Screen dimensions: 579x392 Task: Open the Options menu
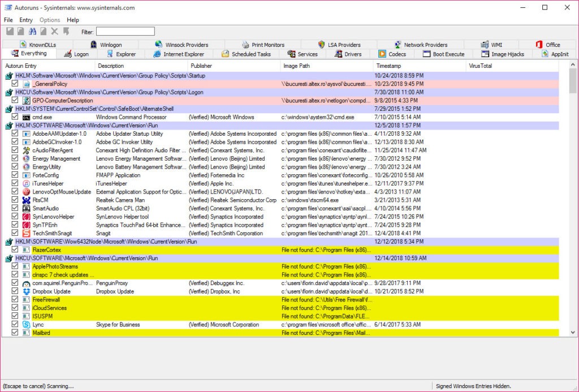[x=50, y=20]
